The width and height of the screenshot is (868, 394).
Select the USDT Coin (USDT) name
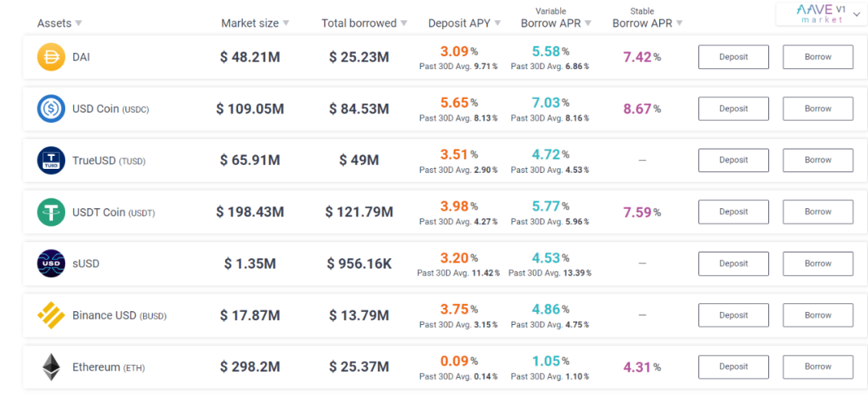tap(113, 212)
